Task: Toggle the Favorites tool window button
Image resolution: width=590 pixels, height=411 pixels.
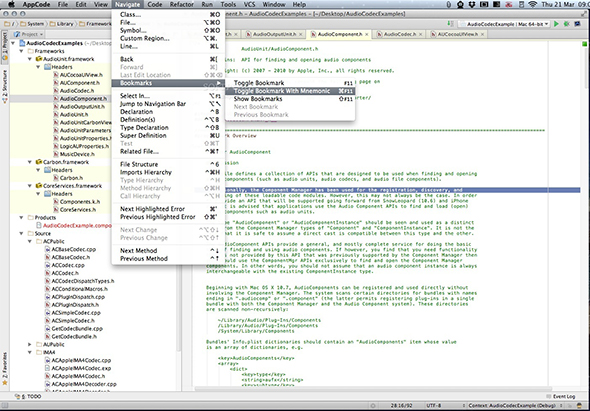Action: pyautogui.click(x=5, y=369)
